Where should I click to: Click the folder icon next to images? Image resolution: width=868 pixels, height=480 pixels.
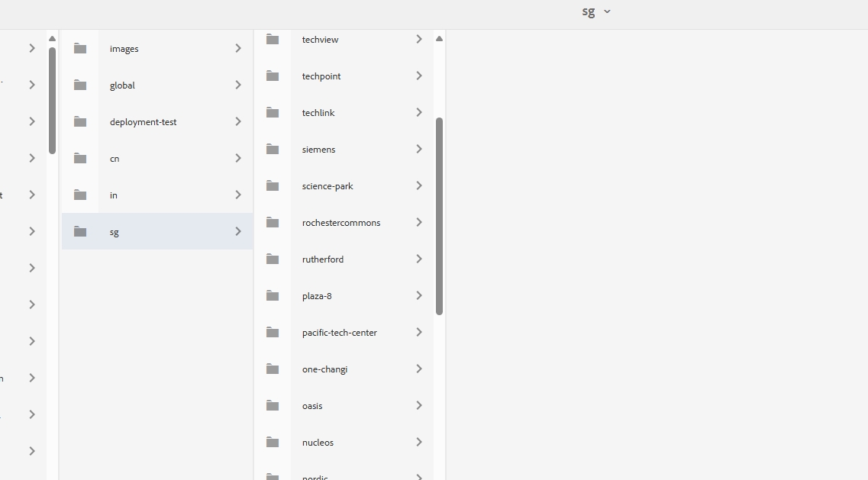(80, 49)
